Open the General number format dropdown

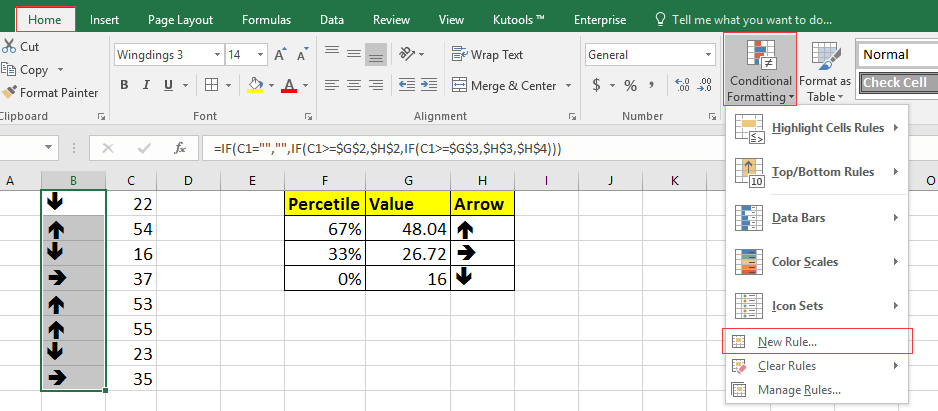point(709,55)
